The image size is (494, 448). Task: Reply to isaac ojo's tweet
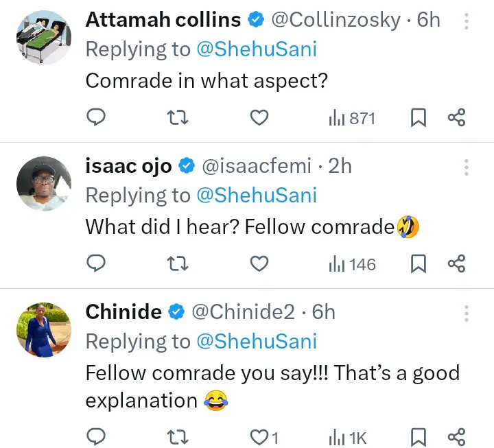click(96, 264)
